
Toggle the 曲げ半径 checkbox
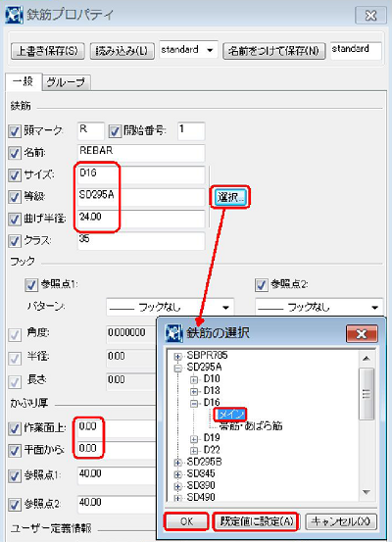pos(15,219)
